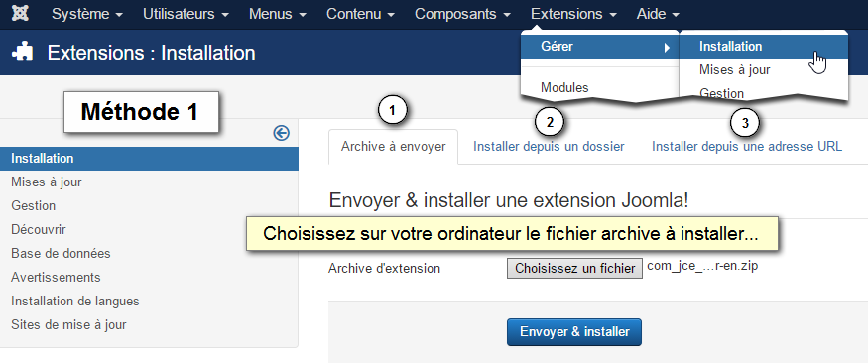This screenshot has width=868, height=363.
Task: Expand the Gérer submenu entry
Action: pos(600,47)
